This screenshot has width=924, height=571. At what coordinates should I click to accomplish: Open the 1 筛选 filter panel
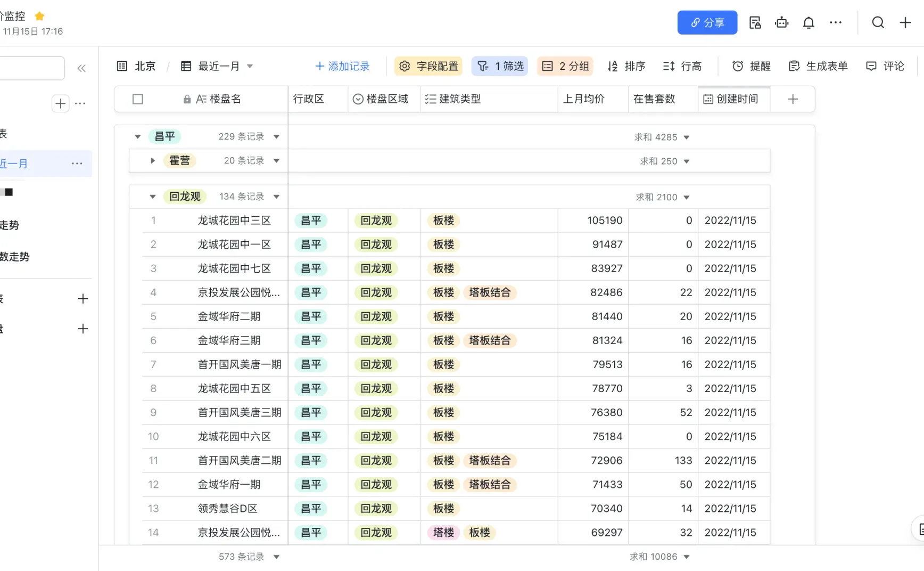(x=500, y=66)
